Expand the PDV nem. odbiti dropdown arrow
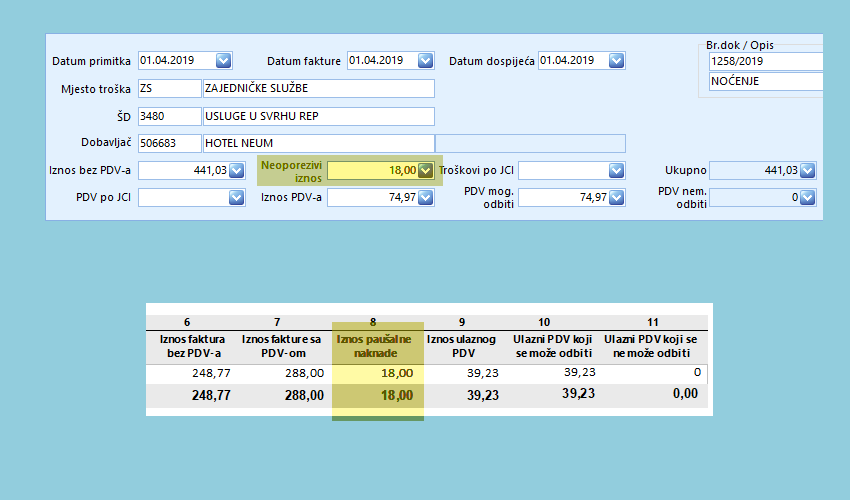Image resolution: width=850 pixels, height=500 pixels. click(807, 197)
